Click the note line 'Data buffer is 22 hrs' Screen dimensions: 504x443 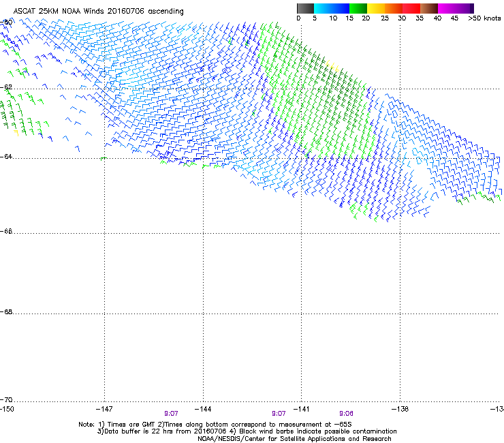247,431
